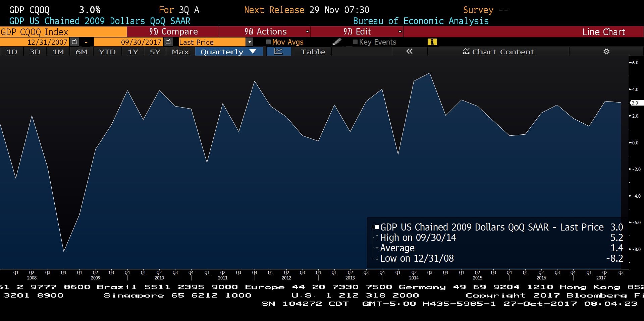Select the Max range tab

(180, 52)
